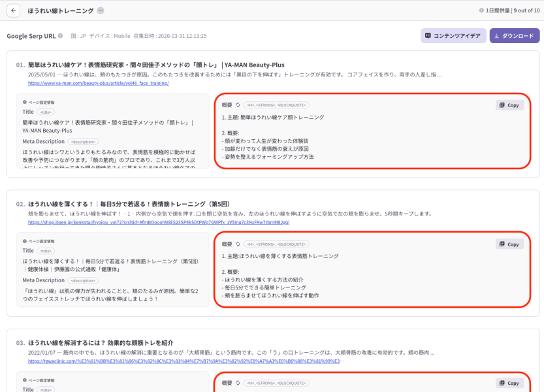
Task: Click the ダウンロード download button
Action: 514,36
